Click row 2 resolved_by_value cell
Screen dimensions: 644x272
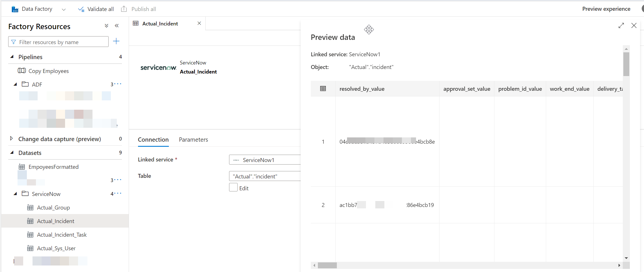[x=387, y=205]
